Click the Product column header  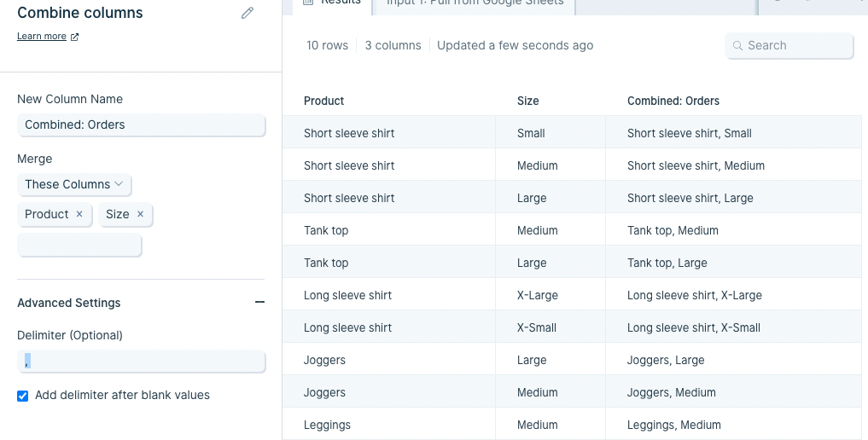point(323,101)
